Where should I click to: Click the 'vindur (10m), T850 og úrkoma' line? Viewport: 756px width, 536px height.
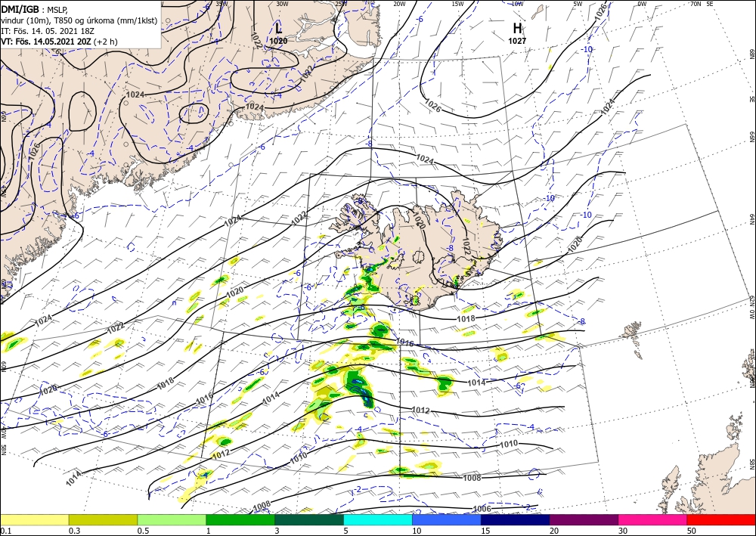tap(79, 20)
